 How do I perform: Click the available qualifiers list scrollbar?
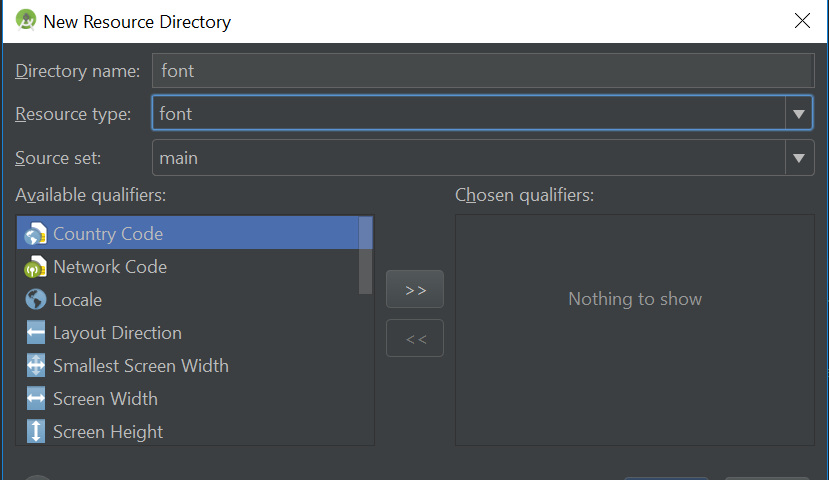(x=365, y=255)
